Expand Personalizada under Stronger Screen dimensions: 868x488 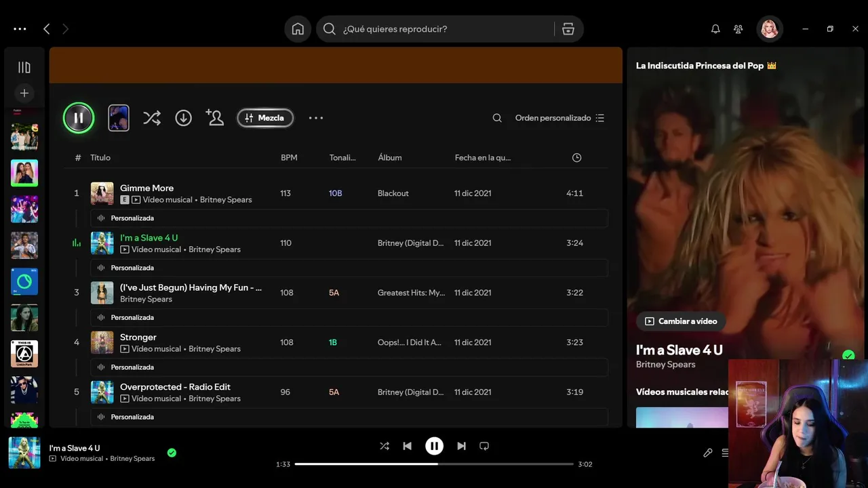coord(349,367)
